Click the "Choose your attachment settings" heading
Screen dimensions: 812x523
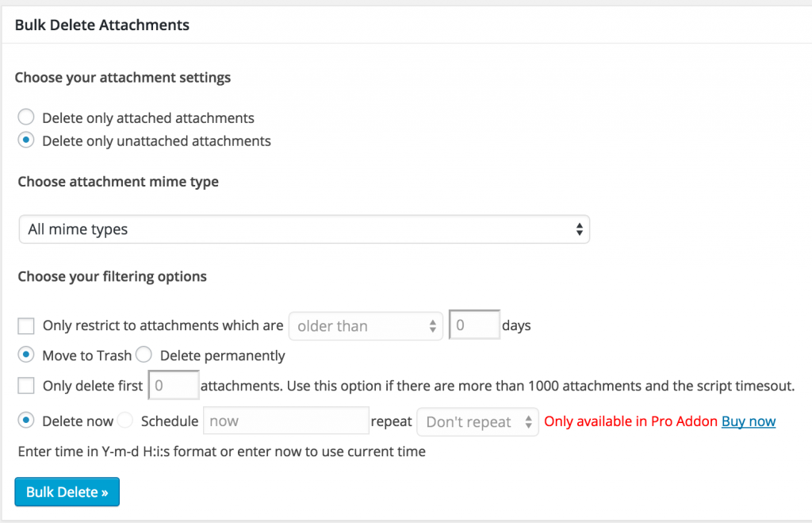(122, 77)
